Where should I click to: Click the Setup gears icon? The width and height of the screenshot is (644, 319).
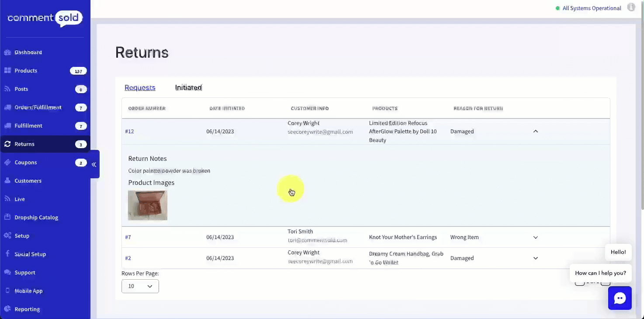click(x=7, y=236)
